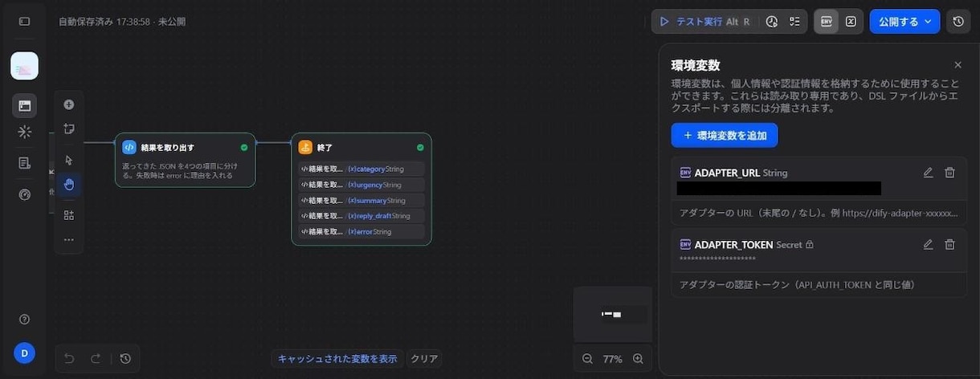The image size is (980, 379).
Task: Edit the ADAPTER_URL variable
Action: pos(928,173)
